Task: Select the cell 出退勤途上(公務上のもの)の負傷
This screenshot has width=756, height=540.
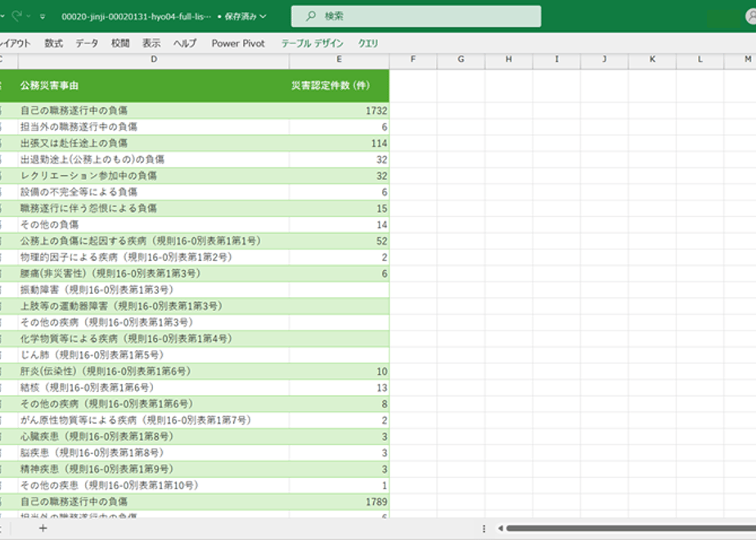Action: (154, 160)
